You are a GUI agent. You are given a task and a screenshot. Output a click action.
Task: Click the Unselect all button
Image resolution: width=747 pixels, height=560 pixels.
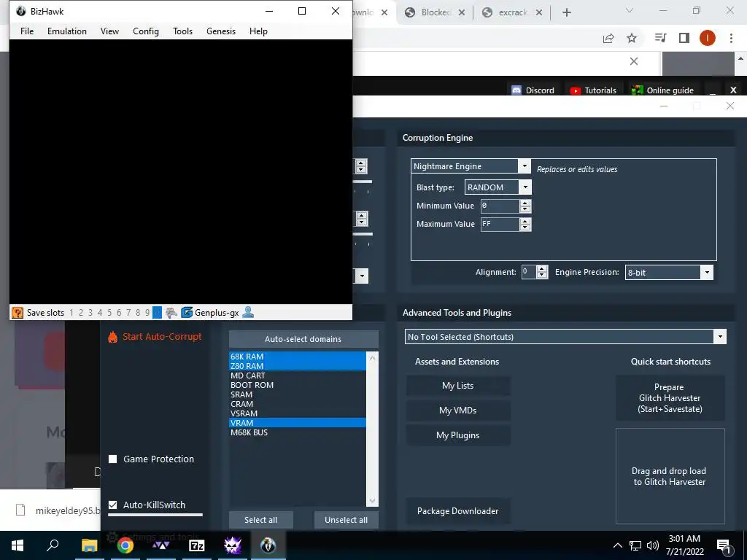click(x=347, y=520)
